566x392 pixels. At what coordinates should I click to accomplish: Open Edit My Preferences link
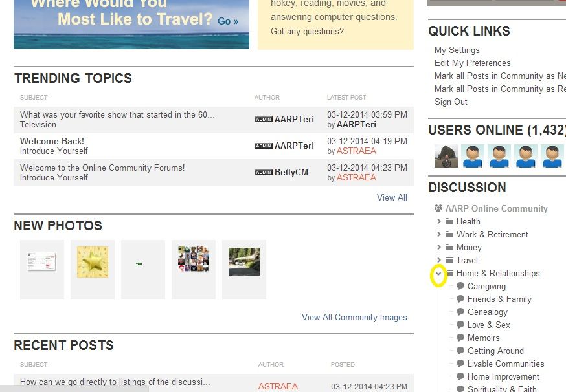pyautogui.click(x=472, y=63)
